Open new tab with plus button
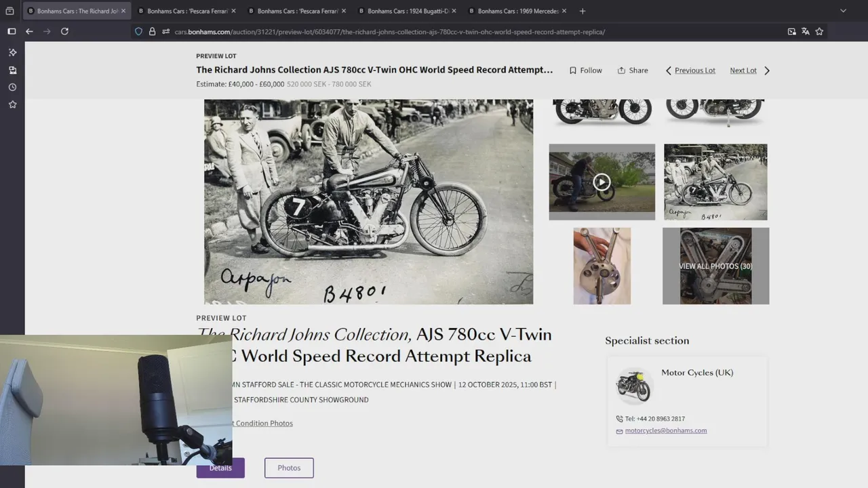This screenshot has width=868, height=488. (x=582, y=11)
